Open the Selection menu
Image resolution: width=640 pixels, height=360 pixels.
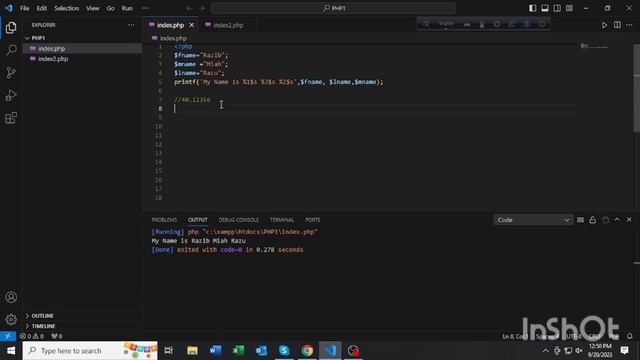click(x=67, y=8)
